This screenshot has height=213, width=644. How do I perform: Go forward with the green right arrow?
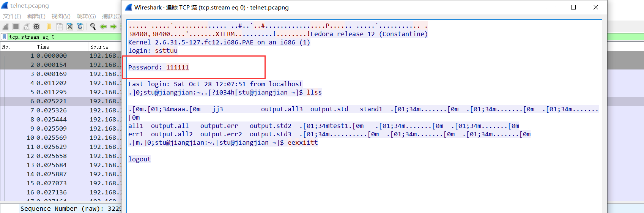113,27
